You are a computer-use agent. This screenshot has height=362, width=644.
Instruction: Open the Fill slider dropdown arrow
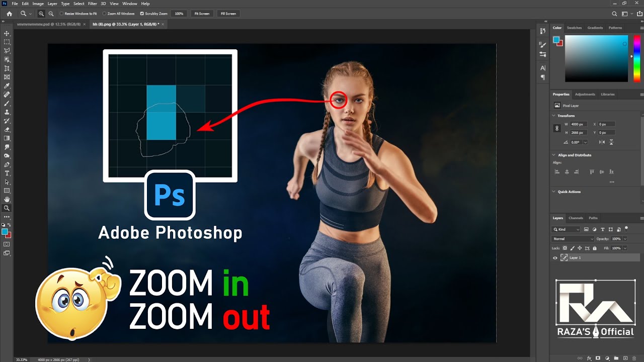(625, 248)
